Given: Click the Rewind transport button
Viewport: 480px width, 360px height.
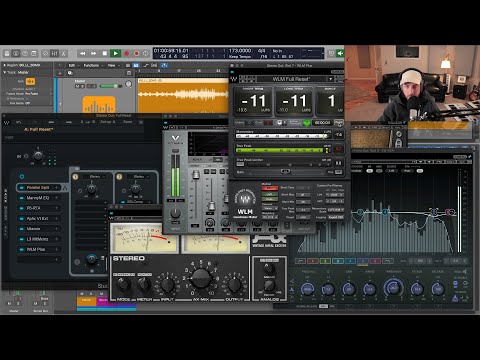Looking at the screenshot, I should pyautogui.click(x=82, y=53).
